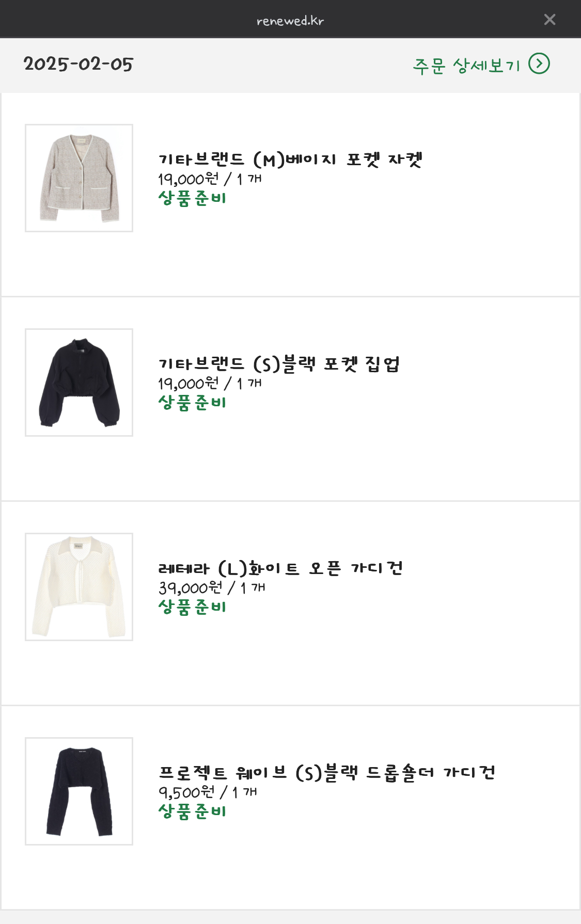The height and width of the screenshot is (924, 581).
Task: Close the renewed.kr popup window
Action: click(549, 20)
